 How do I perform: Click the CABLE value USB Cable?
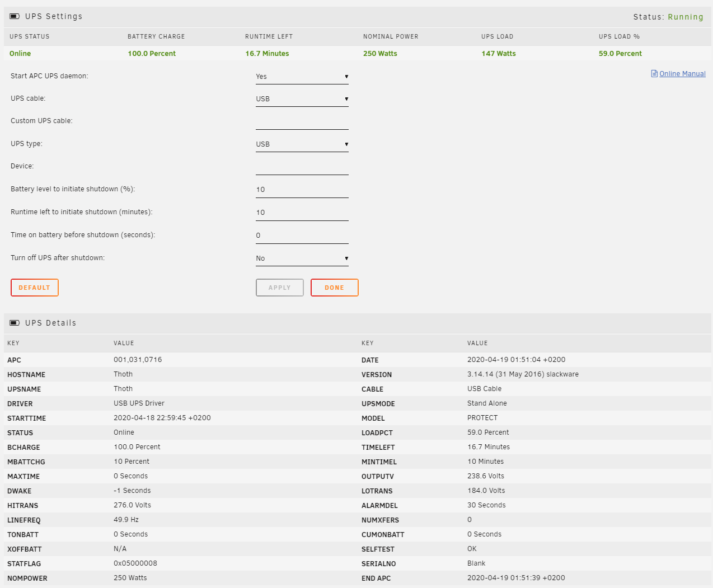click(x=484, y=389)
